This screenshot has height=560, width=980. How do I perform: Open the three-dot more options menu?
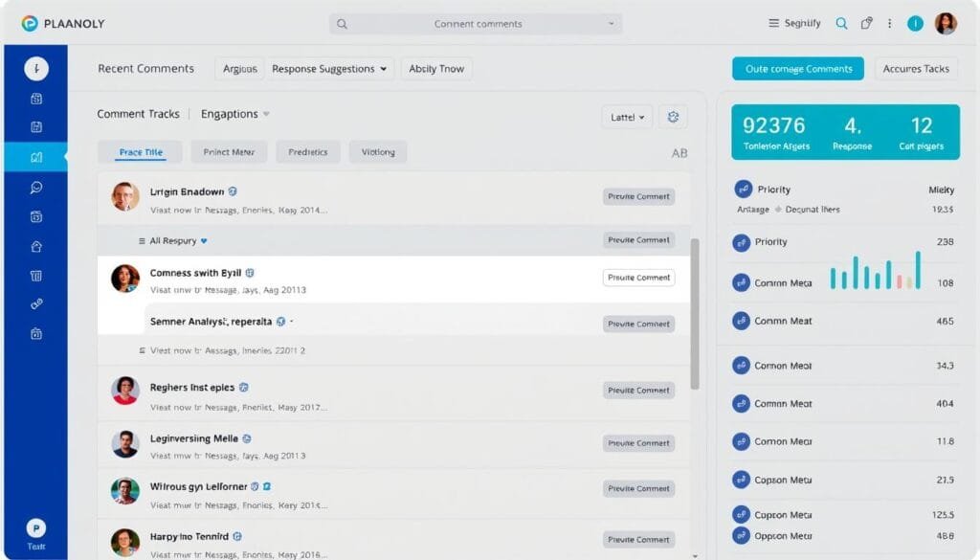tap(889, 24)
